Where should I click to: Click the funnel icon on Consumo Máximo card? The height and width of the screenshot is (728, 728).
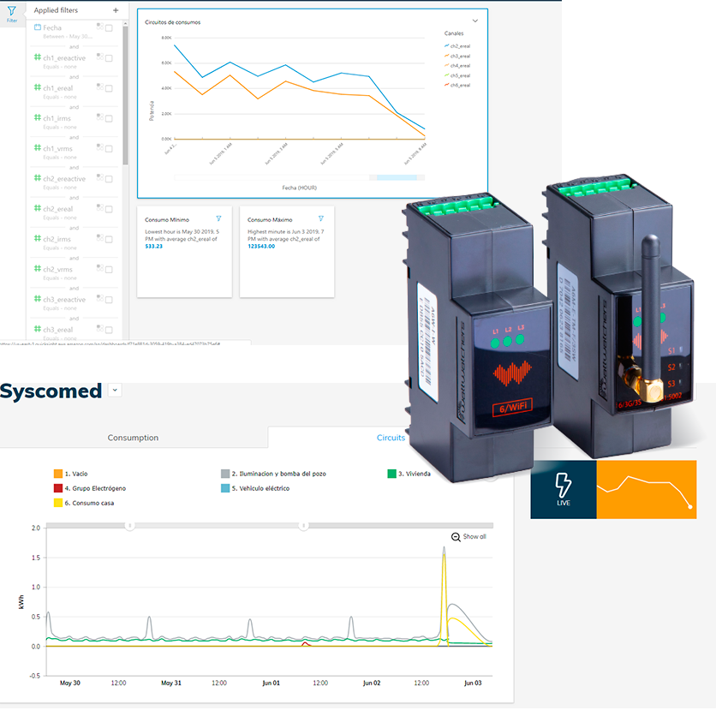321,218
